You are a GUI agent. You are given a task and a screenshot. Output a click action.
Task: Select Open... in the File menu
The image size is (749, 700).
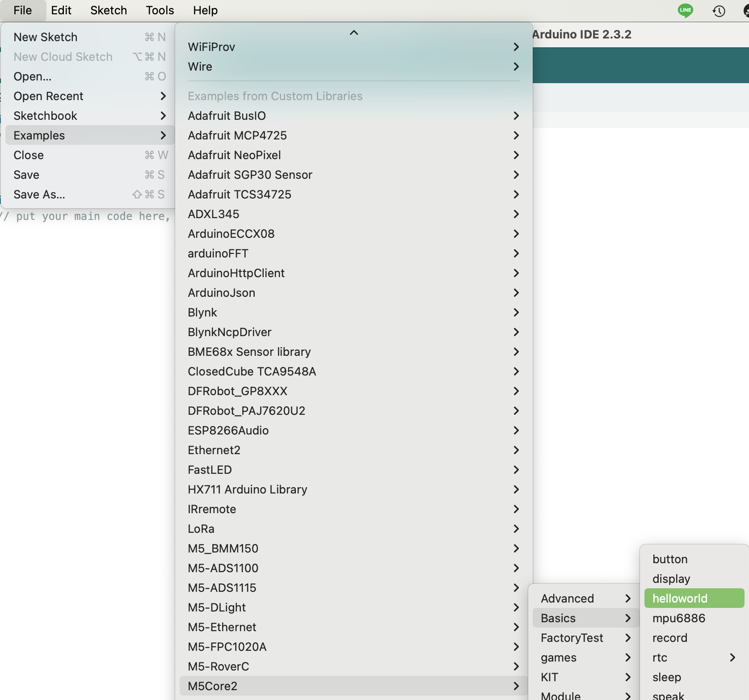point(90,76)
